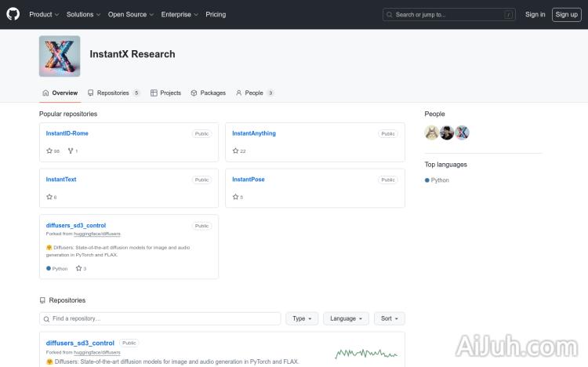This screenshot has width=588, height=367.
Task: Click the fork count icon on InstantID-Rome
Action: point(71,151)
